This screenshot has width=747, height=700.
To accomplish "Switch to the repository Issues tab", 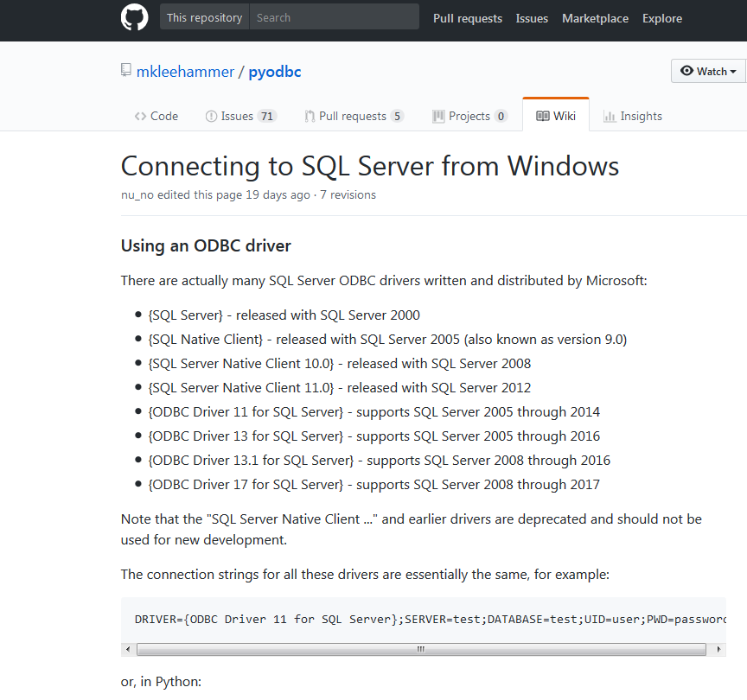I will pyautogui.click(x=241, y=116).
